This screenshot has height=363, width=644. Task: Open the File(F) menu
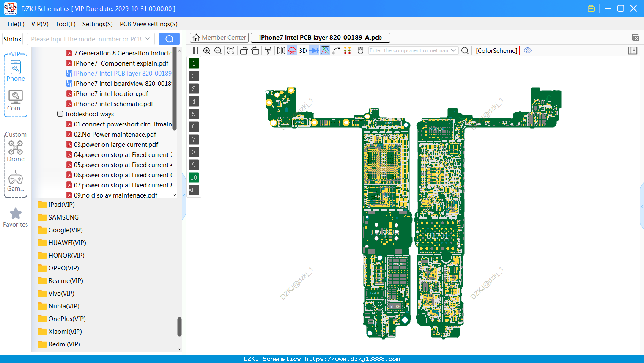click(16, 24)
